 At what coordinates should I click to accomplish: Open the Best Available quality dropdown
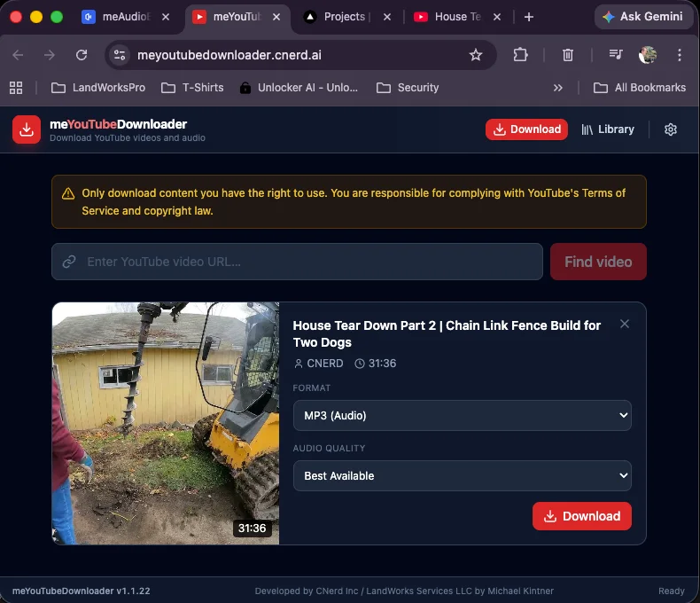[x=462, y=475]
